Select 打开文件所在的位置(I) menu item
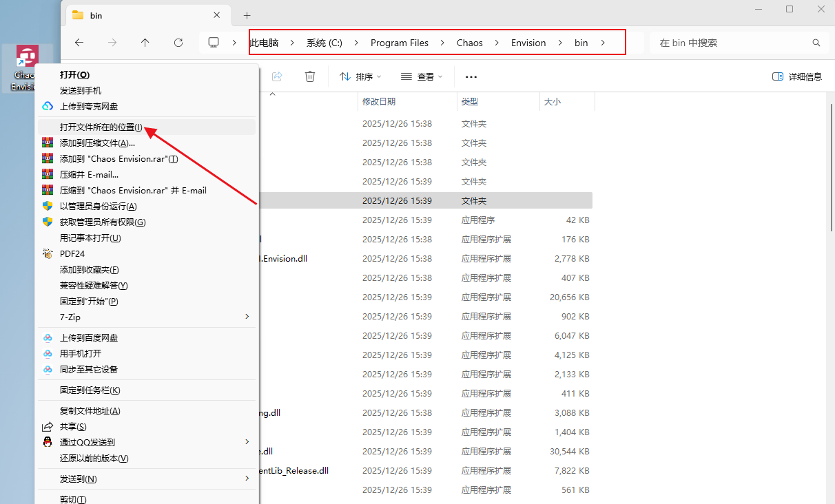 tap(101, 127)
